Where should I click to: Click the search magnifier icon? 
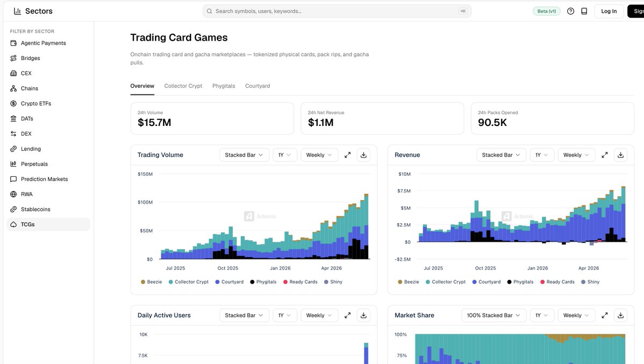[209, 11]
